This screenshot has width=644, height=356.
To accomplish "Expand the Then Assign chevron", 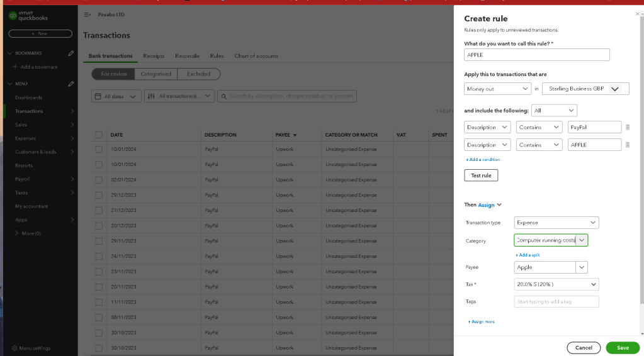I will (x=499, y=204).
